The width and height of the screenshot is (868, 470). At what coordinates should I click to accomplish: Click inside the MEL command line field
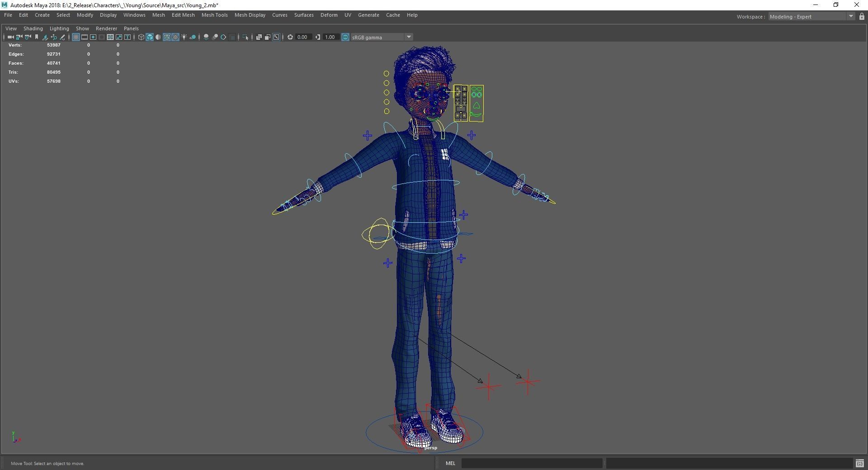click(x=531, y=463)
